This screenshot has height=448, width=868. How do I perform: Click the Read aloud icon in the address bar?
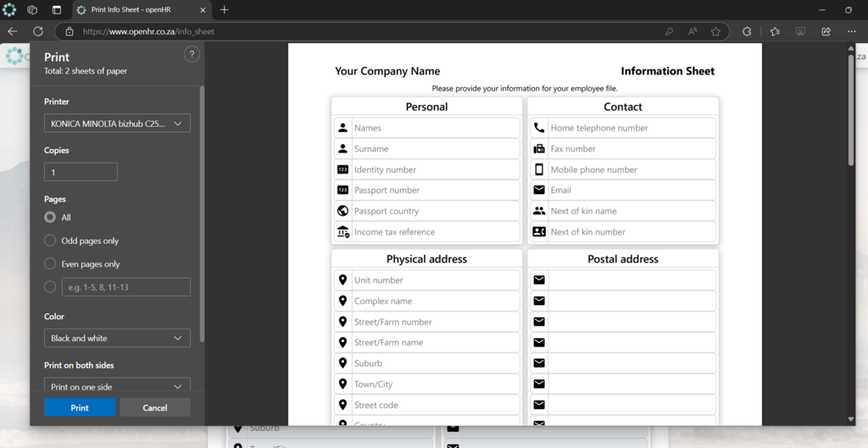point(693,31)
